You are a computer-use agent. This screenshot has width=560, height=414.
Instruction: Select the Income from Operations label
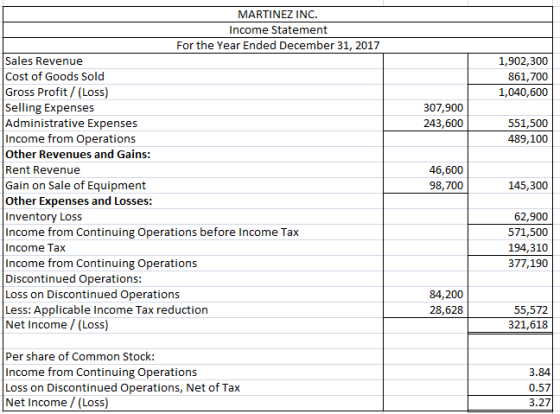click(70, 139)
